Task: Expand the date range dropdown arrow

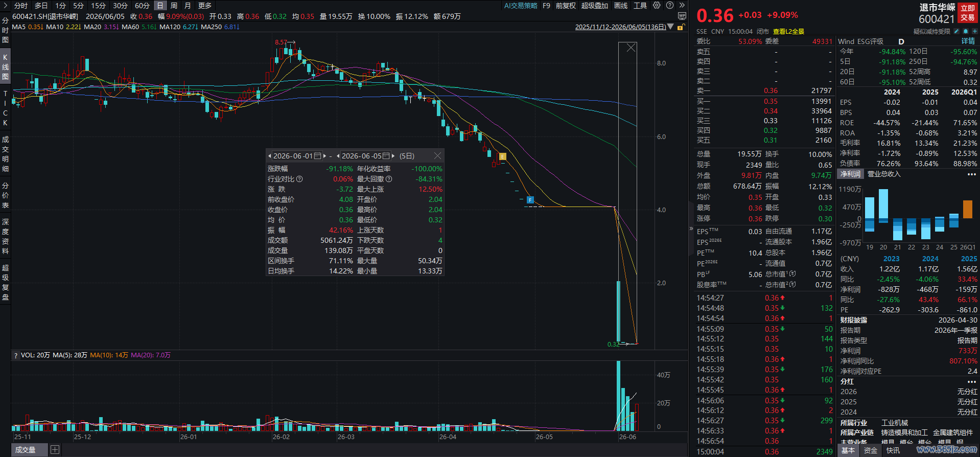Action: (x=670, y=27)
